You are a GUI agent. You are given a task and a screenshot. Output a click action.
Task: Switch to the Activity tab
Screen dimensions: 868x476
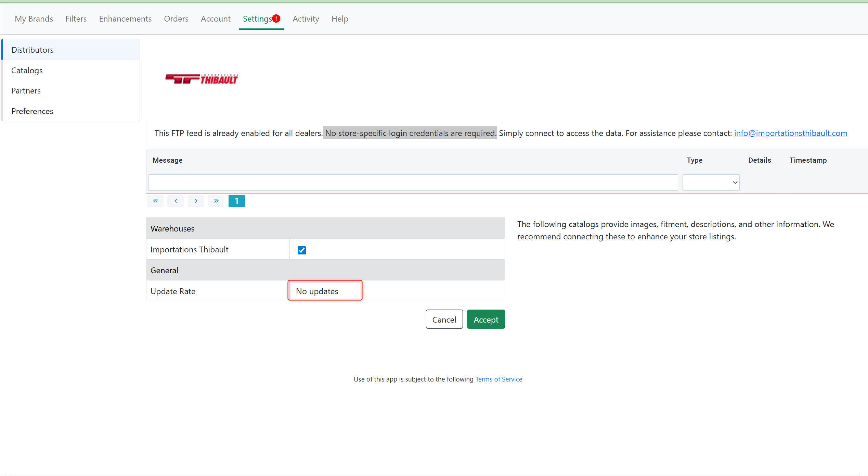tap(306, 19)
